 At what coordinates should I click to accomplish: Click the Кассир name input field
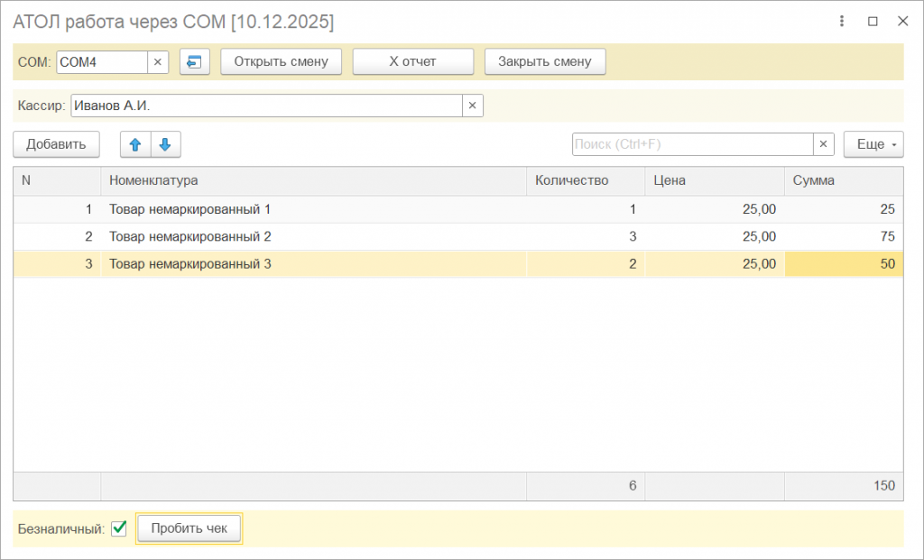(266, 106)
